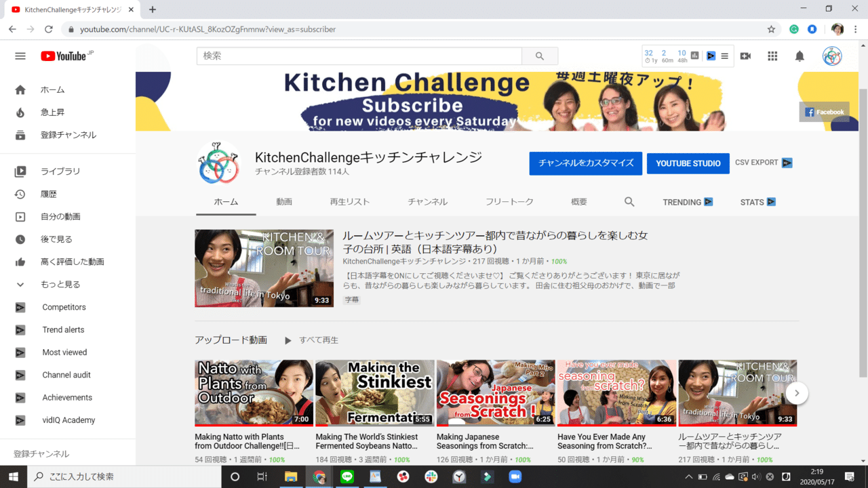Open 急上昇 trending in sidebar

[x=68, y=113]
